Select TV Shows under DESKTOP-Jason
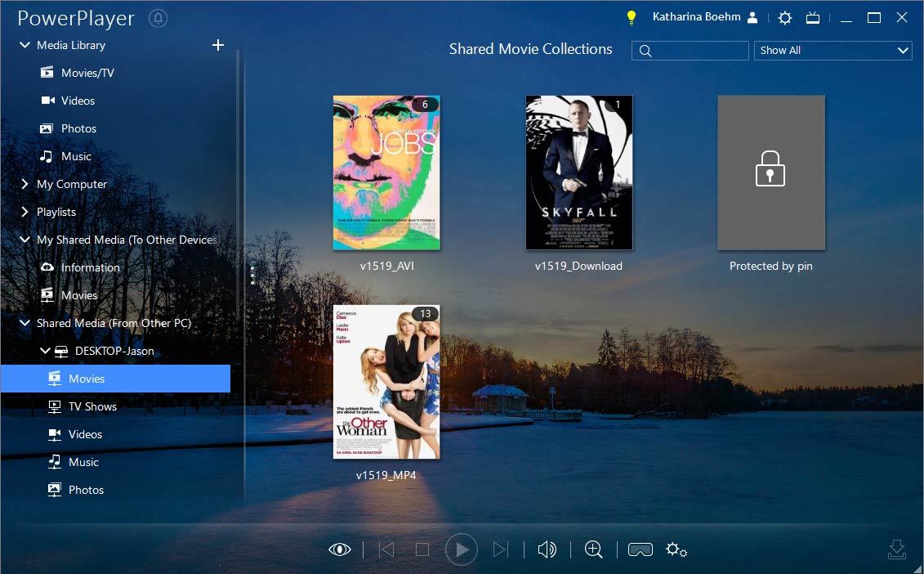 click(x=92, y=406)
